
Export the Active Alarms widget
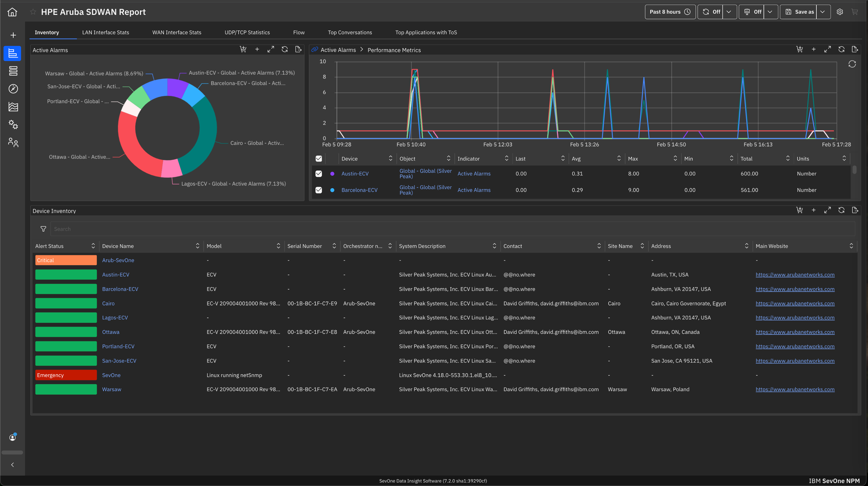coord(298,49)
